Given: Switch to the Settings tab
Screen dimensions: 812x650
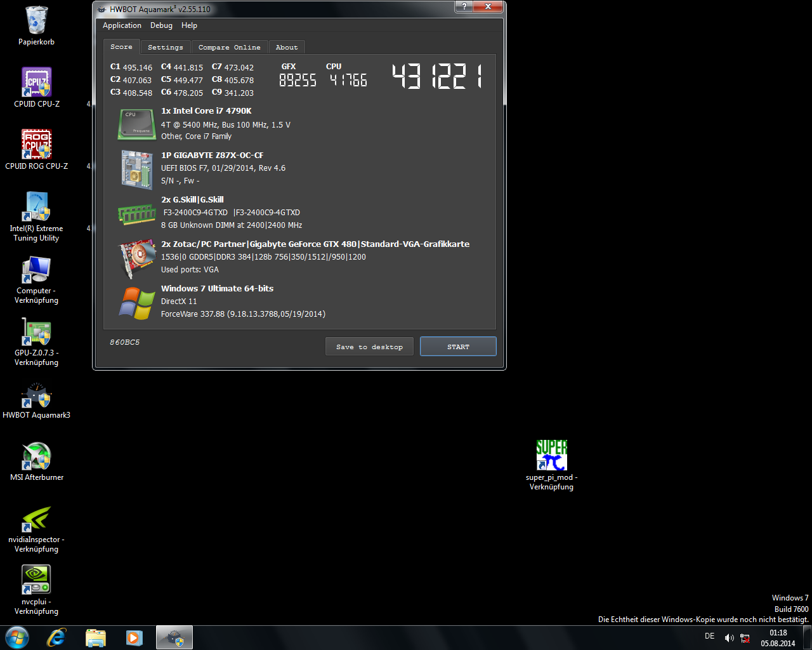Looking at the screenshot, I should (x=165, y=48).
